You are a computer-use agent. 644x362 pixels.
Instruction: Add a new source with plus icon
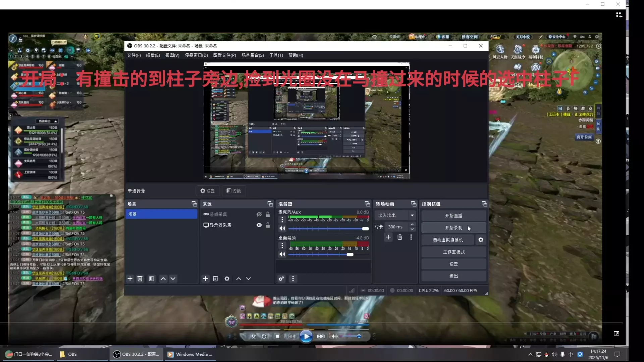pos(205,279)
